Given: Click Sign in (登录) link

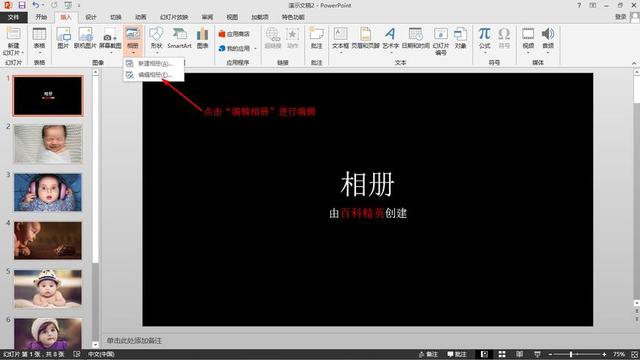Looking at the screenshot, I should coord(620,17).
